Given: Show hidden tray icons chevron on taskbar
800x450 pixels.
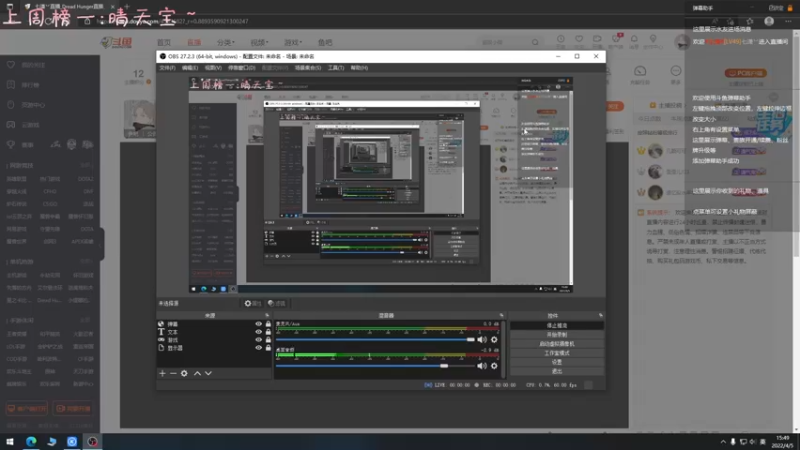Looking at the screenshot, I should coord(723,442).
